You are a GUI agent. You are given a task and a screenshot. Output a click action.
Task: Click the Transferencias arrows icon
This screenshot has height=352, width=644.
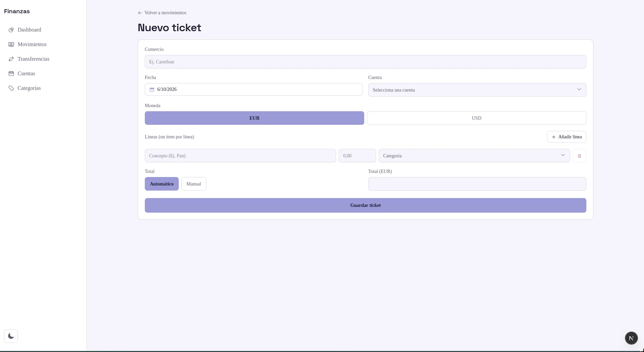(11, 59)
